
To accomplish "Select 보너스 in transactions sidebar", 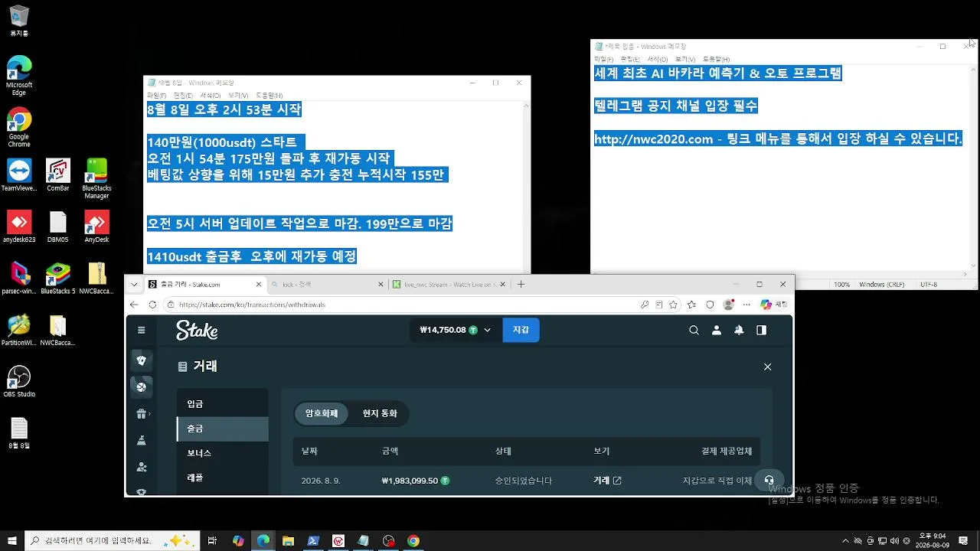I will pyautogui.click(x=222, y=453).
